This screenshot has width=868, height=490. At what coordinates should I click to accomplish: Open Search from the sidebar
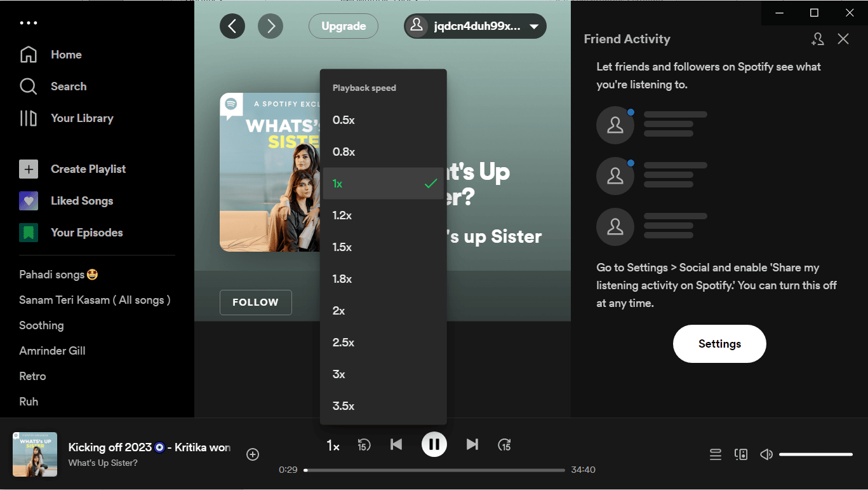(x=53, y=86)
